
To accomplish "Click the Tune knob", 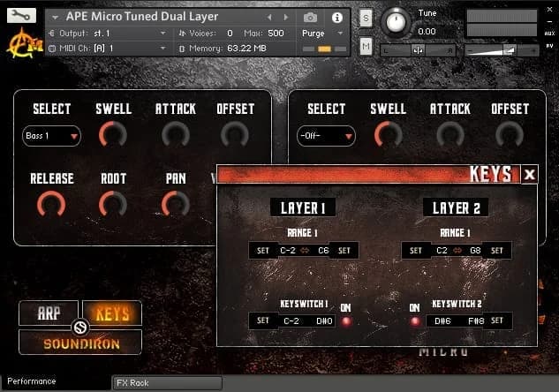I will click(x=397, y=20).
